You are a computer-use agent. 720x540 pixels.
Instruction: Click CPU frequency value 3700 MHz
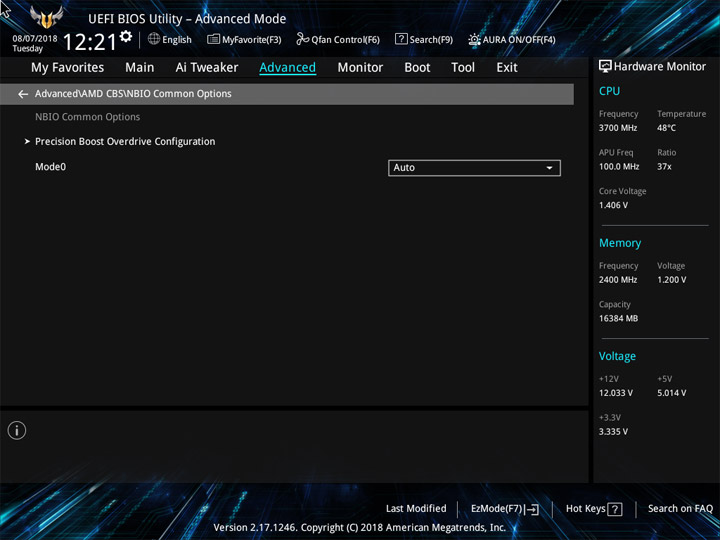click(x=618, y=128)
